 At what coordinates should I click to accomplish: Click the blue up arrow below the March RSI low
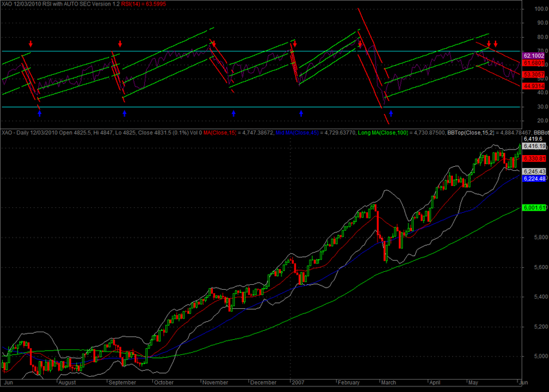pos(391,113)
